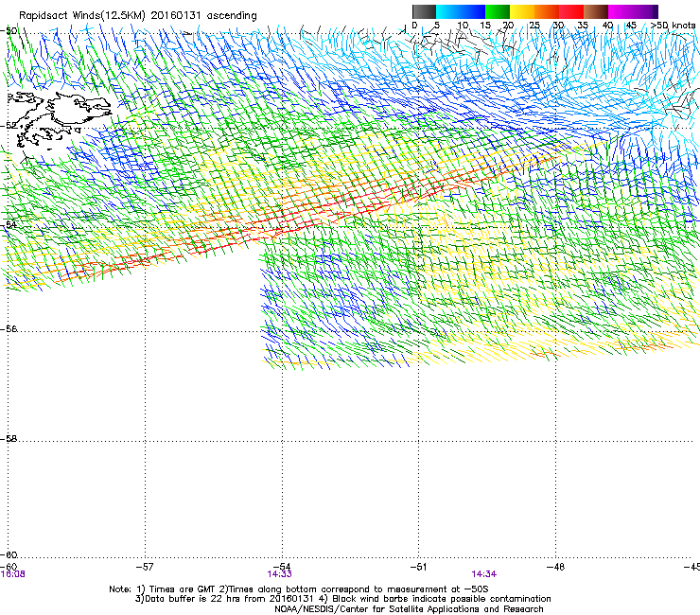Click the '-52' latitude label

(x=9, y=126)
